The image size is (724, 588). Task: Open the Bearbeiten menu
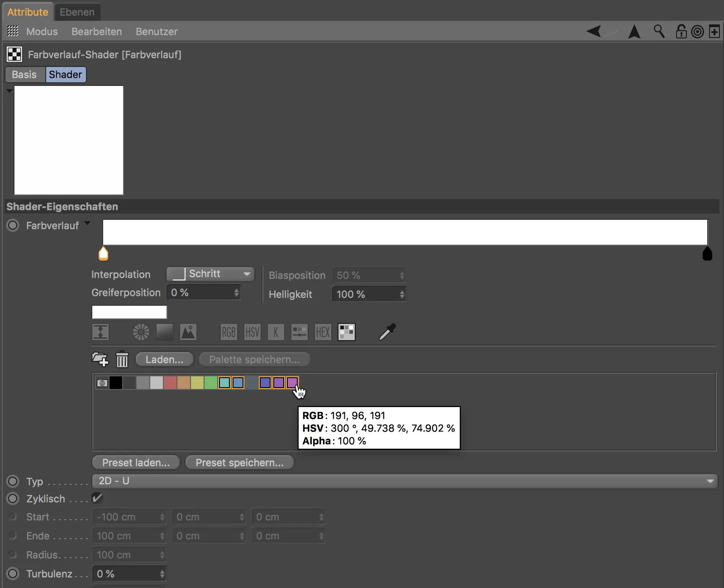tap(97, 32)
